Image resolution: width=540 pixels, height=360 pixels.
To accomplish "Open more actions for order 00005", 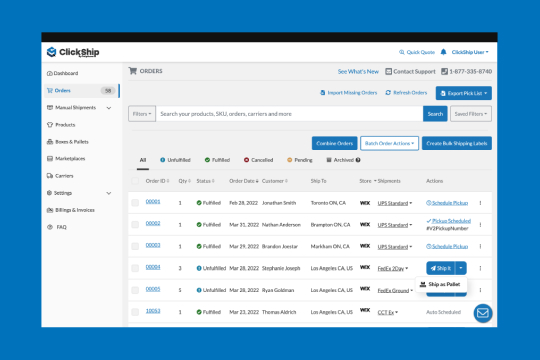I will [480, 290].
